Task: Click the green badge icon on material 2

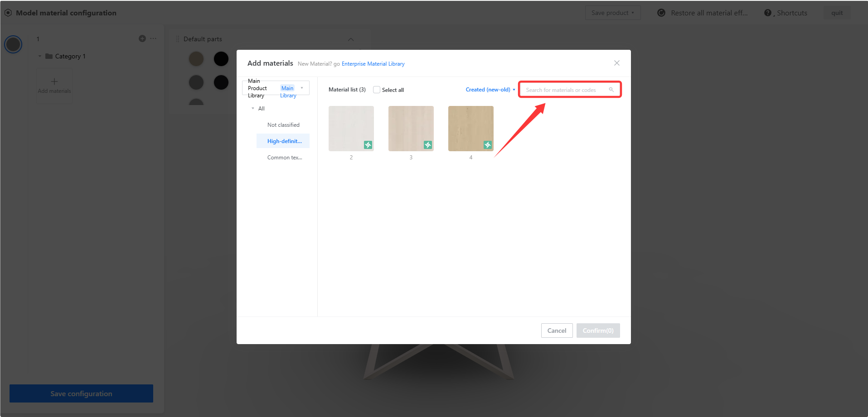Action: click(x=368, y=145)
